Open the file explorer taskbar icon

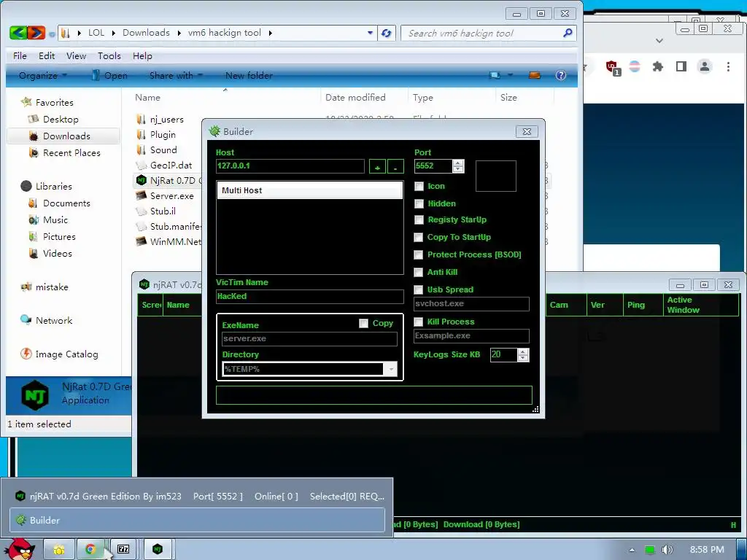coord(58,550)
